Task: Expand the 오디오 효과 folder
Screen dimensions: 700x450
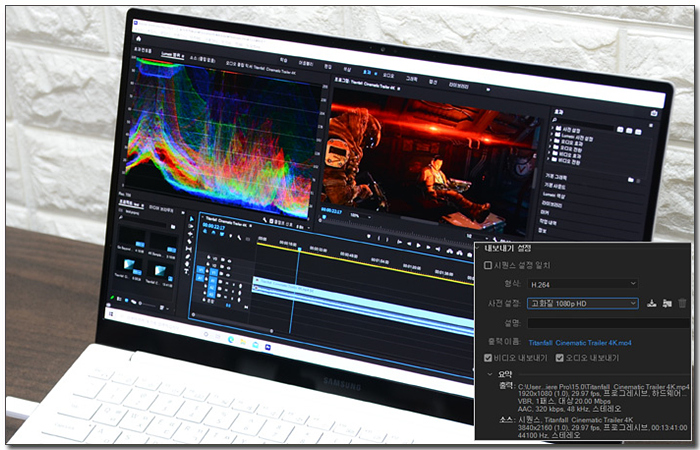Action: point(550,140)
